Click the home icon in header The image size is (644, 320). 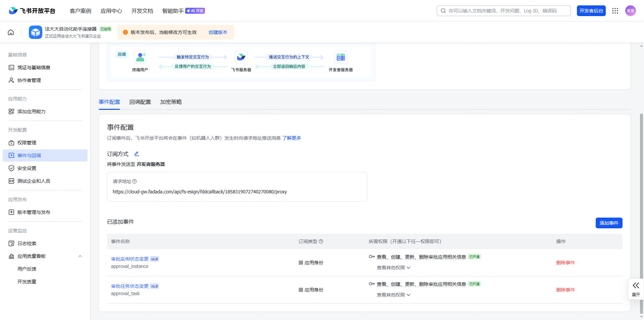11,32
